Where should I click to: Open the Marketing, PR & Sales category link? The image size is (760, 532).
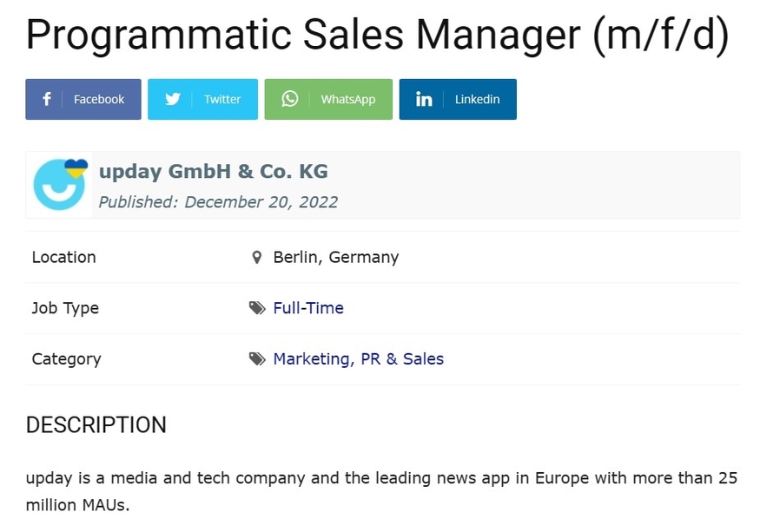click(358, 359)
